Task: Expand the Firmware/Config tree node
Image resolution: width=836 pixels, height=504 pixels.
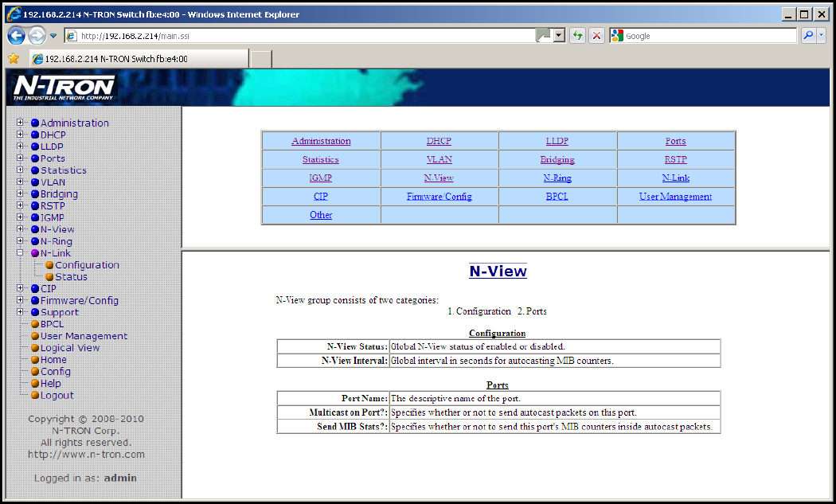Action: coord(20,300)
